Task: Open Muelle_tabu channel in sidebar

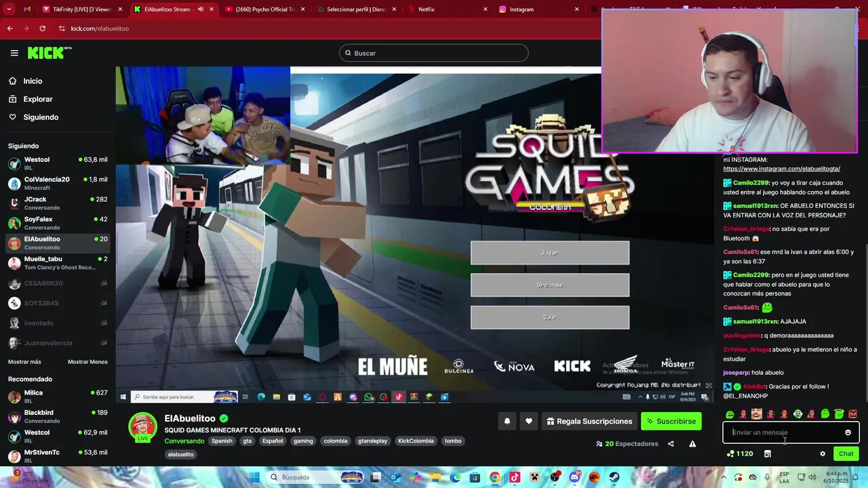Action: 58,263
